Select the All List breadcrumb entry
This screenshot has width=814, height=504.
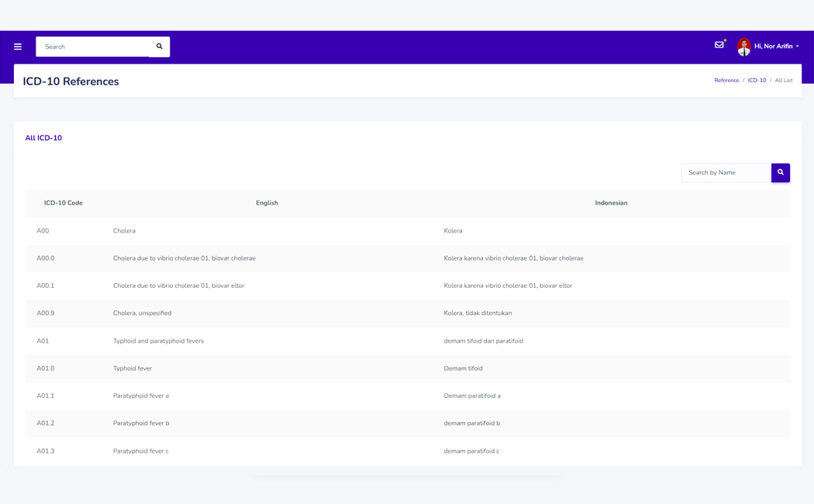784,80
